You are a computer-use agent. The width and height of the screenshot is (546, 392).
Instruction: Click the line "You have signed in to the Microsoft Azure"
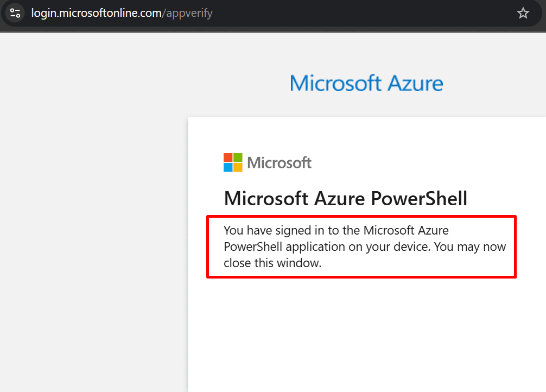[x=336, y=230]
